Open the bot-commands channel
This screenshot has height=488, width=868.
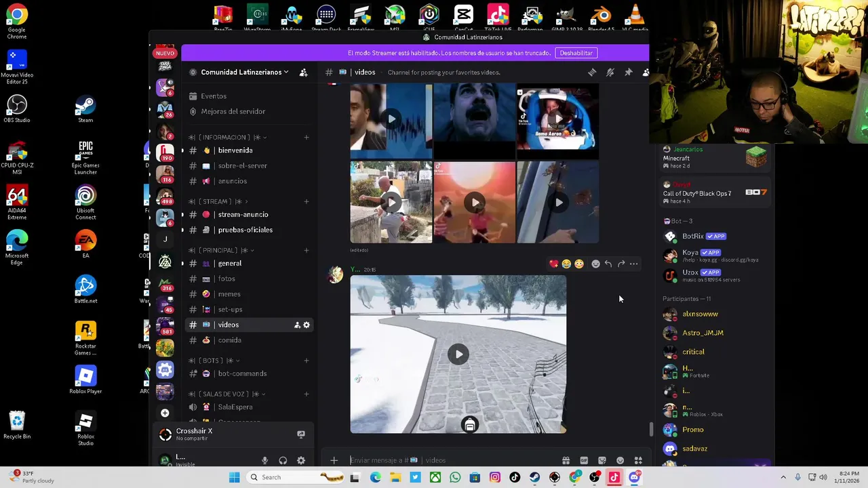pyautogui.click(x=249, y=373)
